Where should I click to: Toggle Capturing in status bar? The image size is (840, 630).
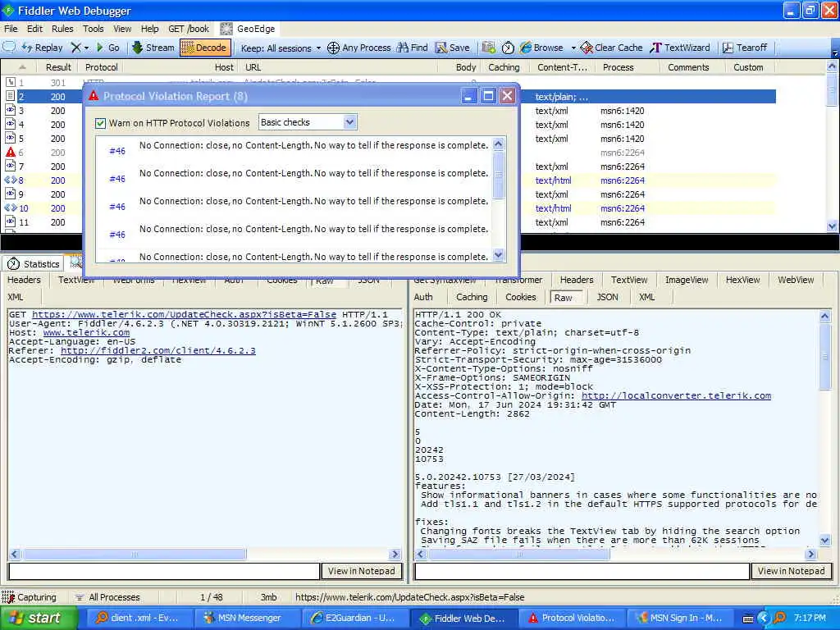click(30, 597)
